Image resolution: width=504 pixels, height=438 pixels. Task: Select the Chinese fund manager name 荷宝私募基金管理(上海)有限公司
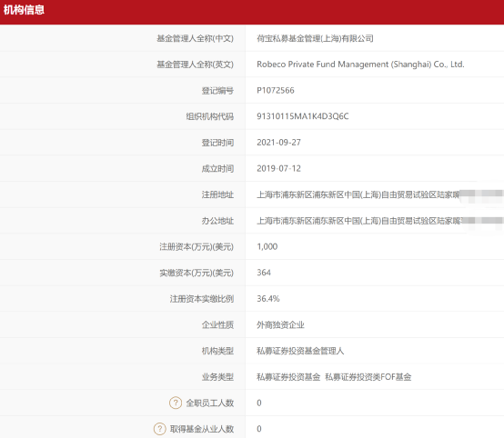click(x=315, y=38)
